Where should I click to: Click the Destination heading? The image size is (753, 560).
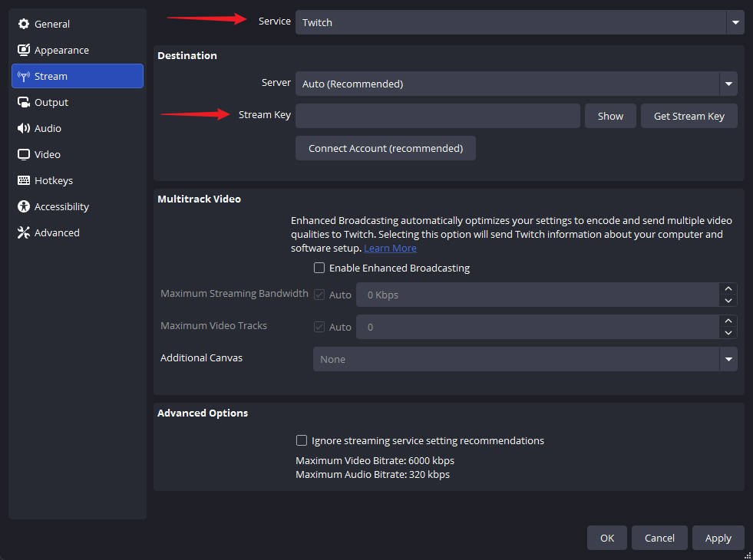pyautogui.click(x=187, y=56)
